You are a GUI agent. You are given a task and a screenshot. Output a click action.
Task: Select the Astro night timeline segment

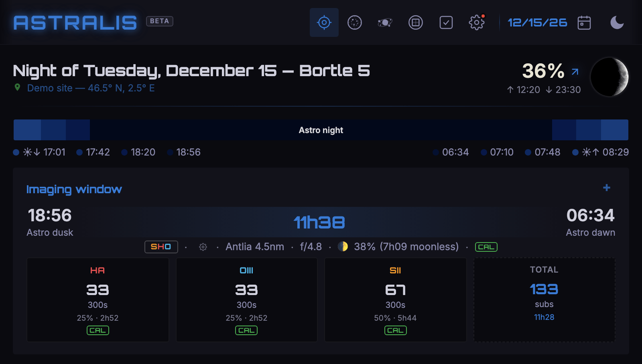tap(321, 130)
